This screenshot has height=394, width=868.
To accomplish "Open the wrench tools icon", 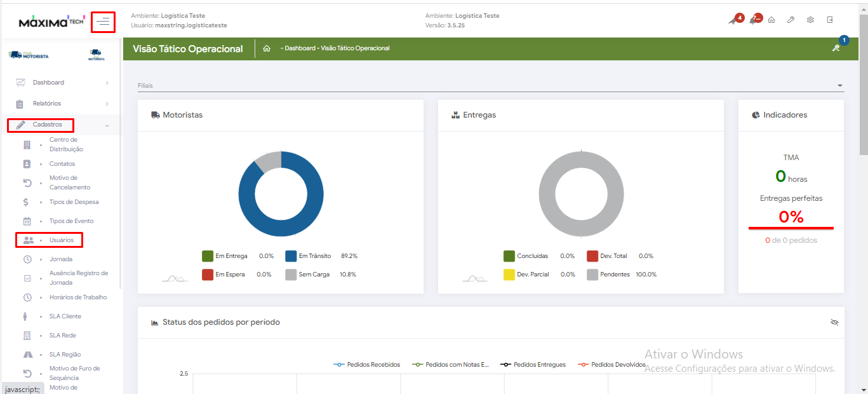I will [791, 20].
